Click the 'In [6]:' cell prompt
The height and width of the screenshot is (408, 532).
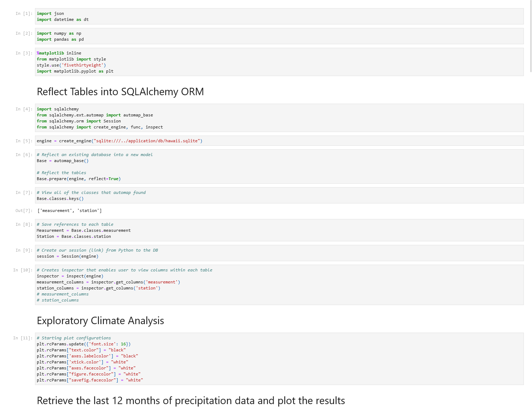pos(24,155)
